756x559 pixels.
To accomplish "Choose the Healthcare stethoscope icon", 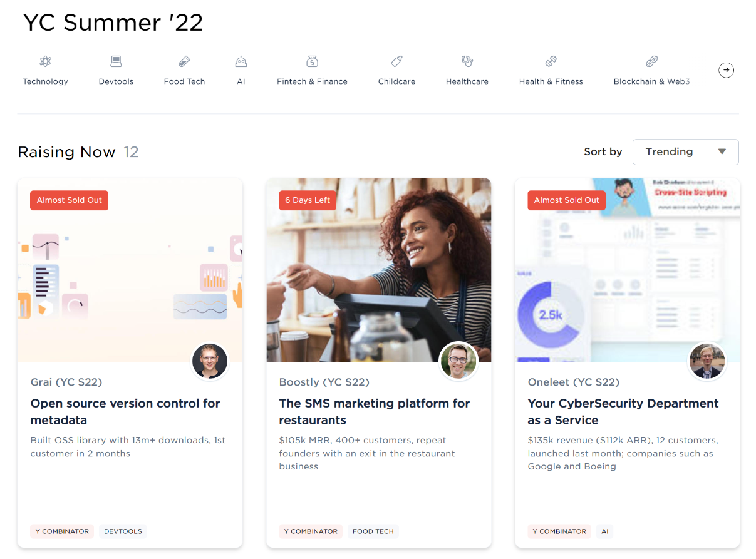I will [467, 61].
